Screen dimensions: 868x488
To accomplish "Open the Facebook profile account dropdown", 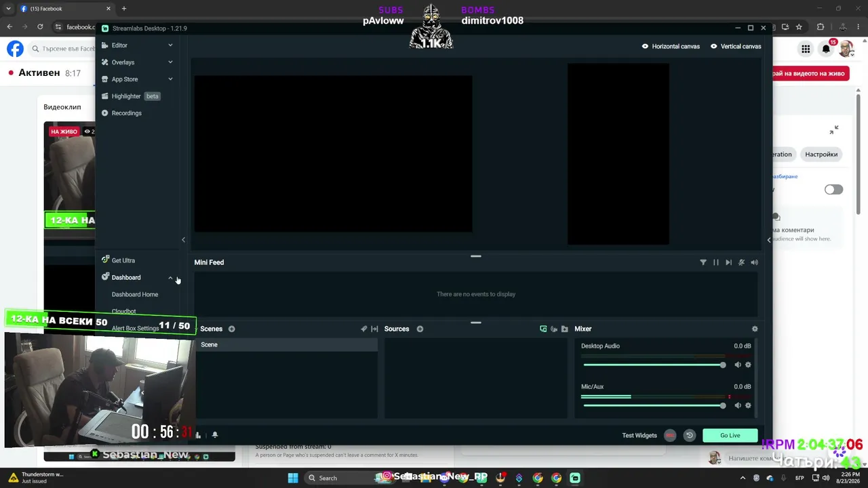I will [846, 49].
